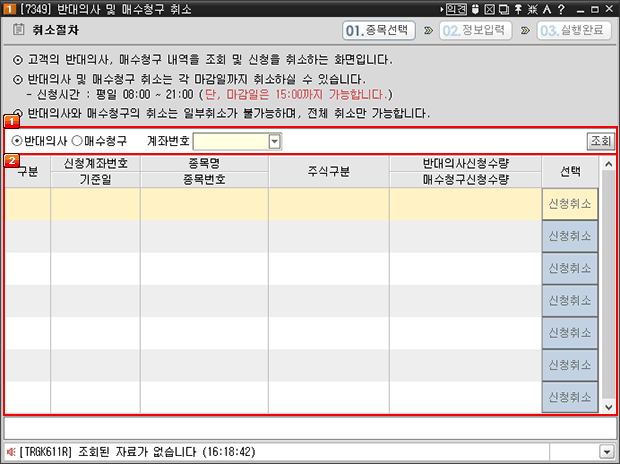Open help with the question mark icon
Image resolution: width=620 pixels, height=464 pixels.
click(561, 9)
